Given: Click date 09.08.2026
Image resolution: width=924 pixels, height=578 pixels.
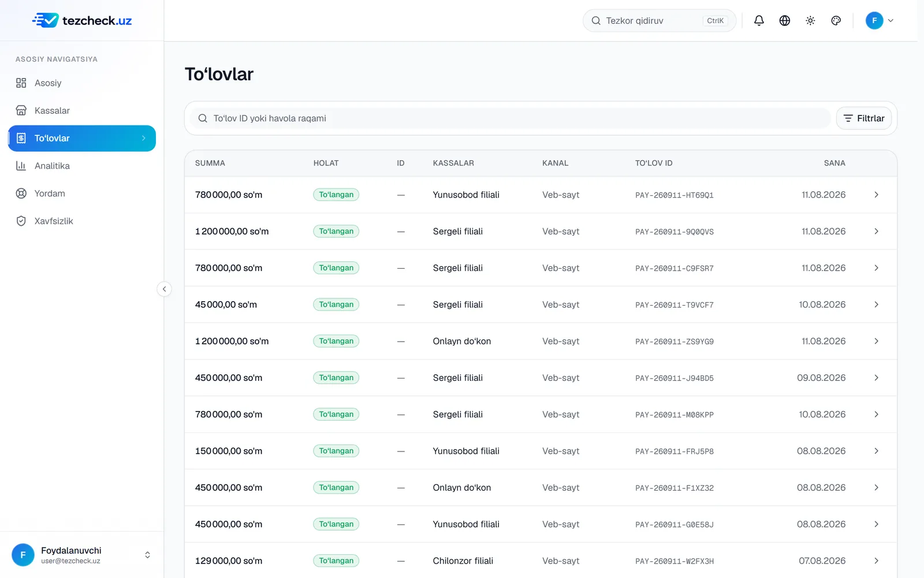Looking at the screenshot, I should click(821, 378).
